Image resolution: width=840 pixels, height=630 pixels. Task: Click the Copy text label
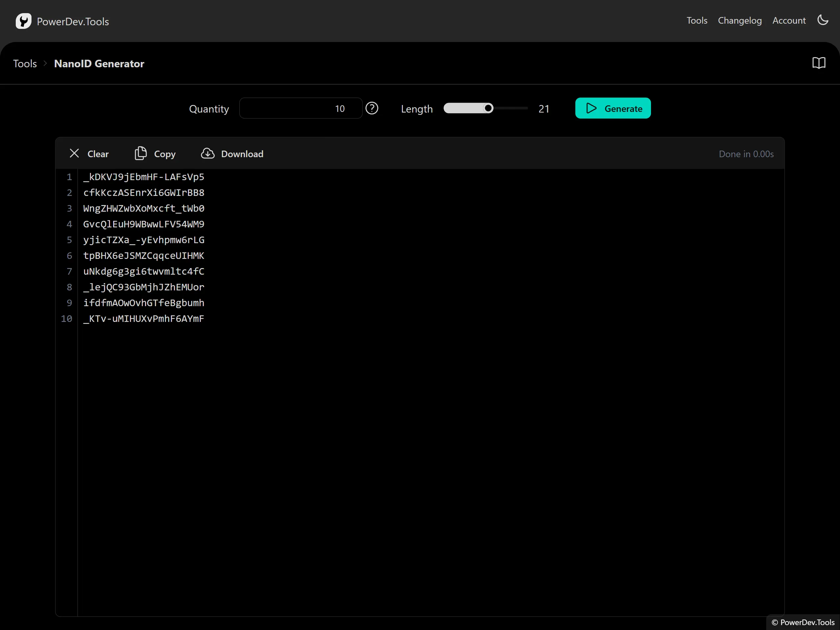(165, 154)
